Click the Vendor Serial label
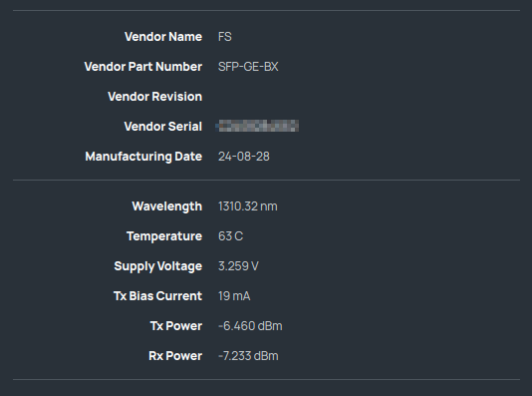Viewport: 532px width, 396px height. click(x=162, y=127)
